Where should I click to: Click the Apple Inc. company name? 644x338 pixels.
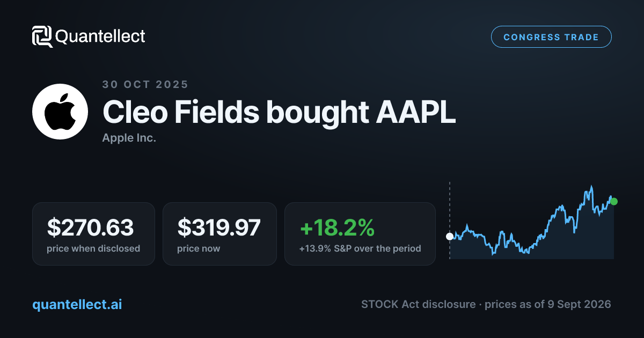click(x=129, y=138)
